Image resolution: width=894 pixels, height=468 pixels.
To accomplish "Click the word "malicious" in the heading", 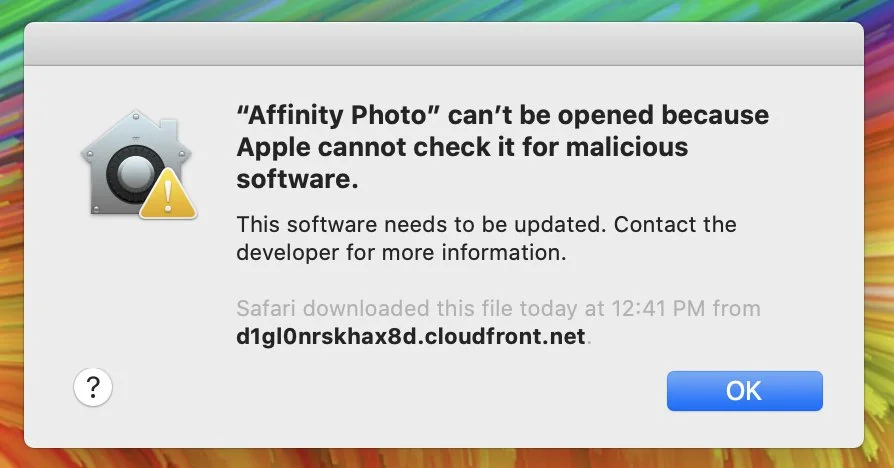I will (x=627, y=147).
